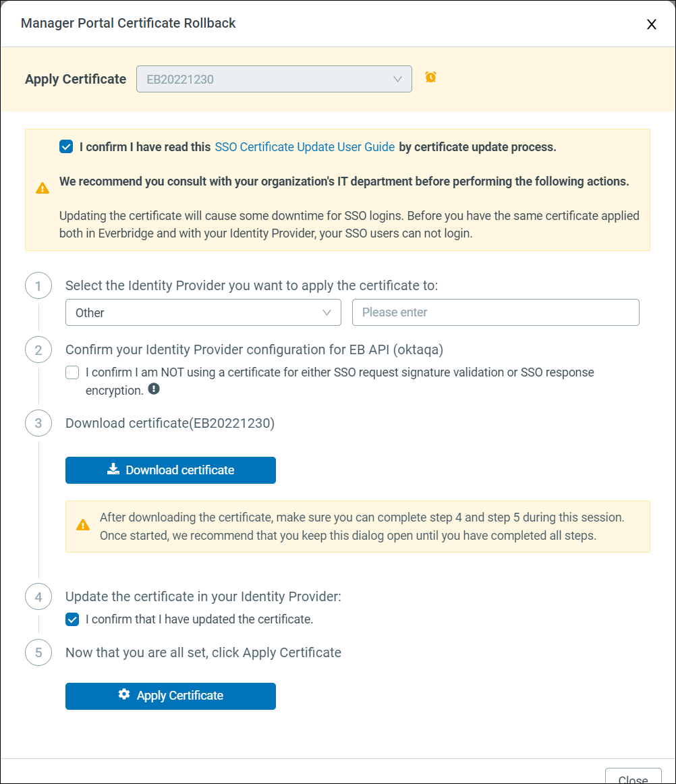Click the step 5 number circle
This screenshot has height=784, width=676.
click(38, 653)
